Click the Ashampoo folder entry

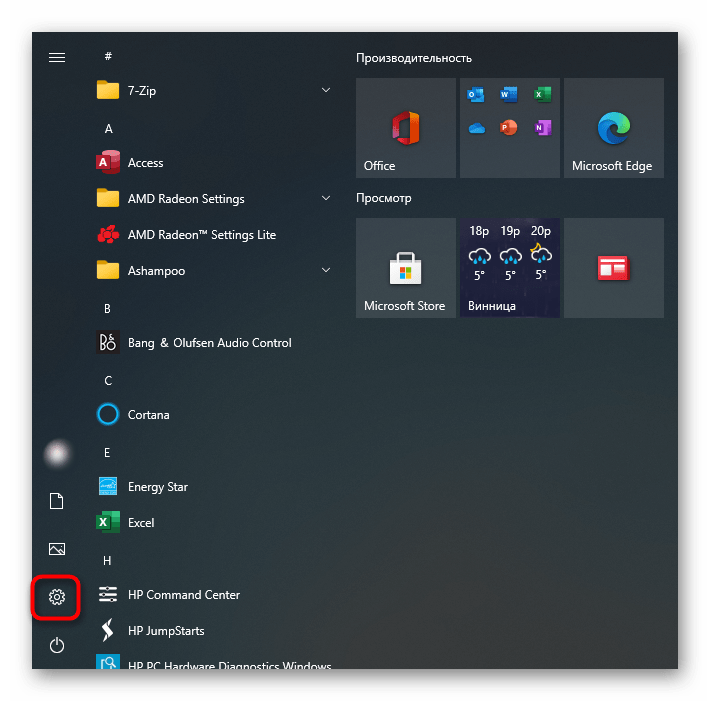(x=213, y=270)
